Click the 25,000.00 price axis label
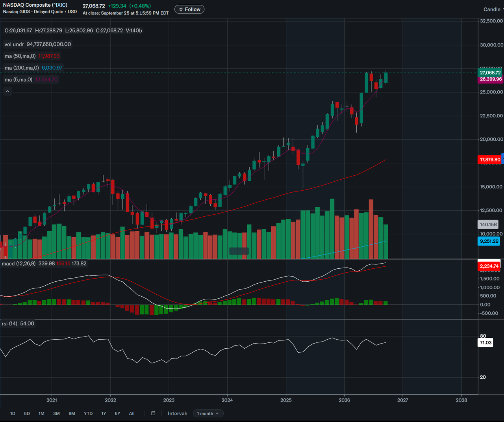The height and width of the screenshot is (422, 504). 491,92
